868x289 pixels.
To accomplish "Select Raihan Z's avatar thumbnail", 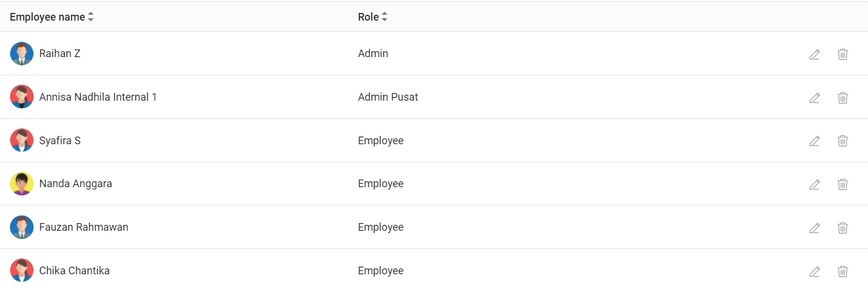I will click(22, 54).
